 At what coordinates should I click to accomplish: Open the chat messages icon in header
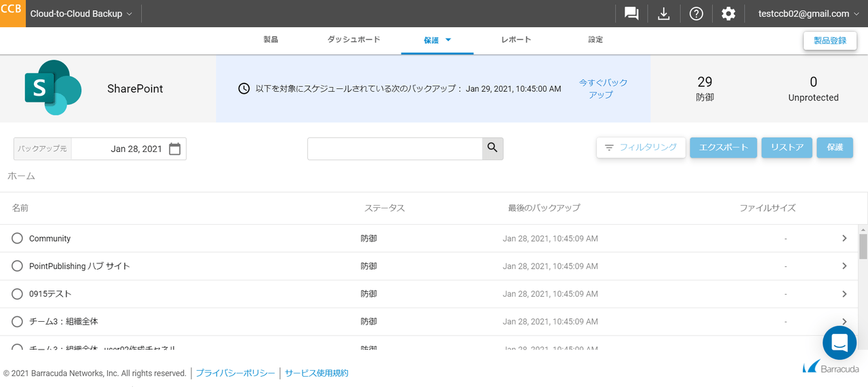(631, 14)
